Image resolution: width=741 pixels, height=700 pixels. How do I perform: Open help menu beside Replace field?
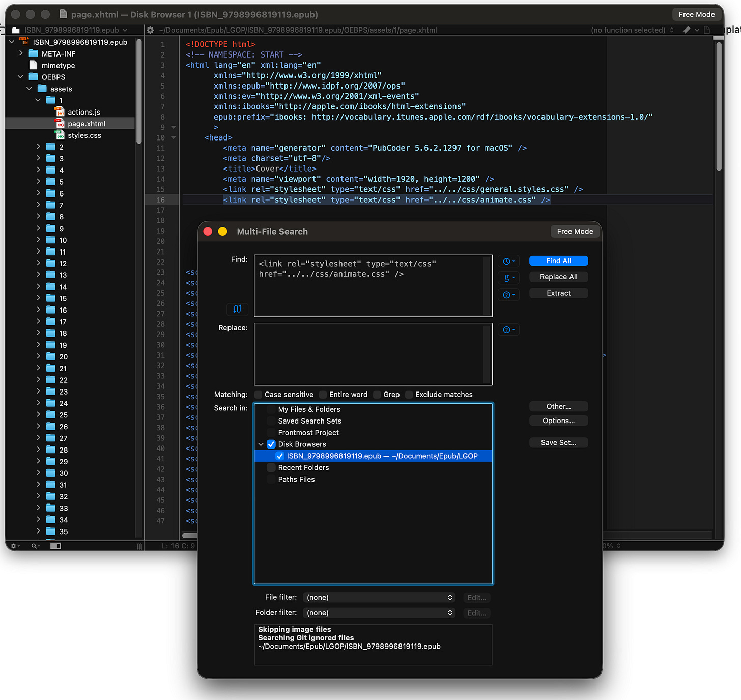[x=508, y=330]
